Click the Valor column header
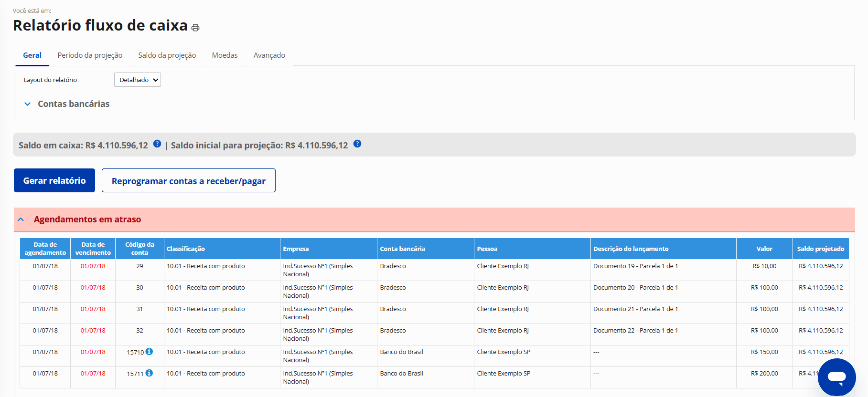The width and height of the screenshot is (868, 397). [x=764, y=249]
